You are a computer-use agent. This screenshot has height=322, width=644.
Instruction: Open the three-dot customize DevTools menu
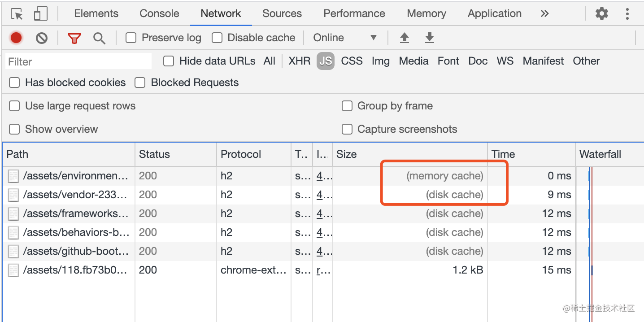(627, 13)
